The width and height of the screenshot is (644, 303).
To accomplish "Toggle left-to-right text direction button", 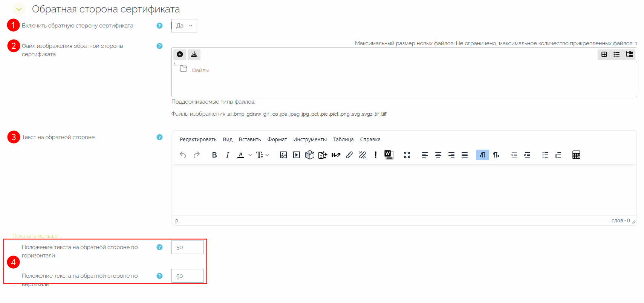I will pos(482,155).
